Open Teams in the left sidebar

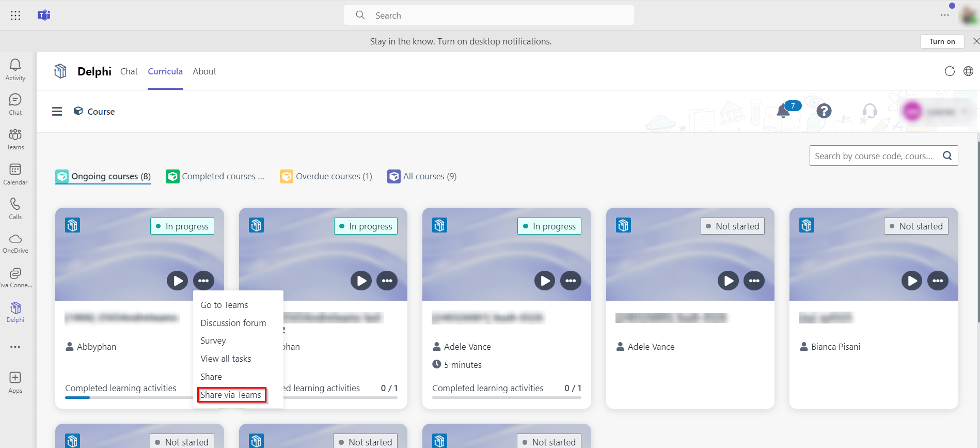[x=15, y=140]
